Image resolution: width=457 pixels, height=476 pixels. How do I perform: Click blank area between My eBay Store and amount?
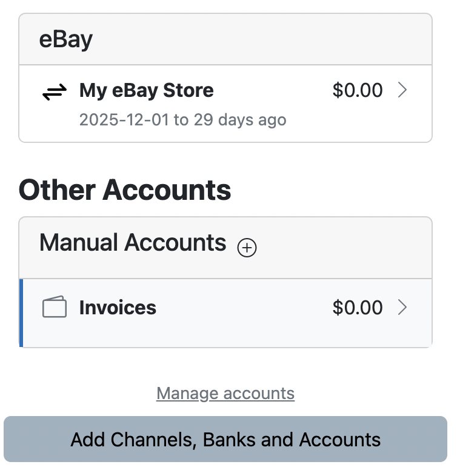[x=273, y=90]
